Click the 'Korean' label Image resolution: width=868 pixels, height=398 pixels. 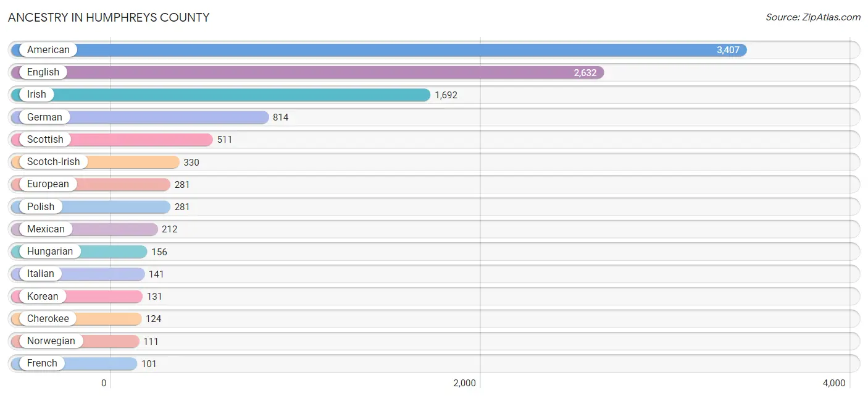point(43,296)
